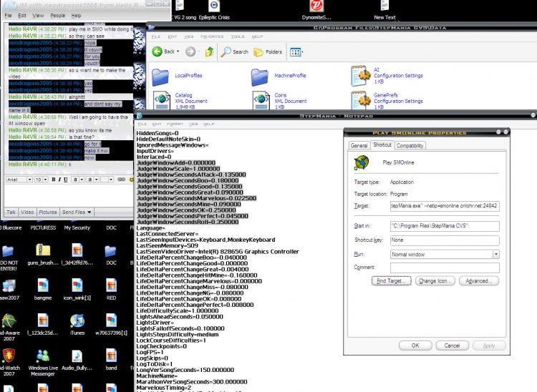Viewport: 537px width, 392px height.
Task: Expand the Run dropdown showing Normal window
Action: pyautogui.click(x=495, y=254)
